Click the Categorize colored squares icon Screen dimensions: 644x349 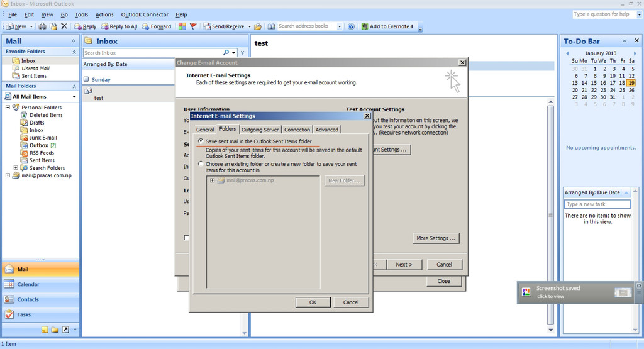pos(182,26)
